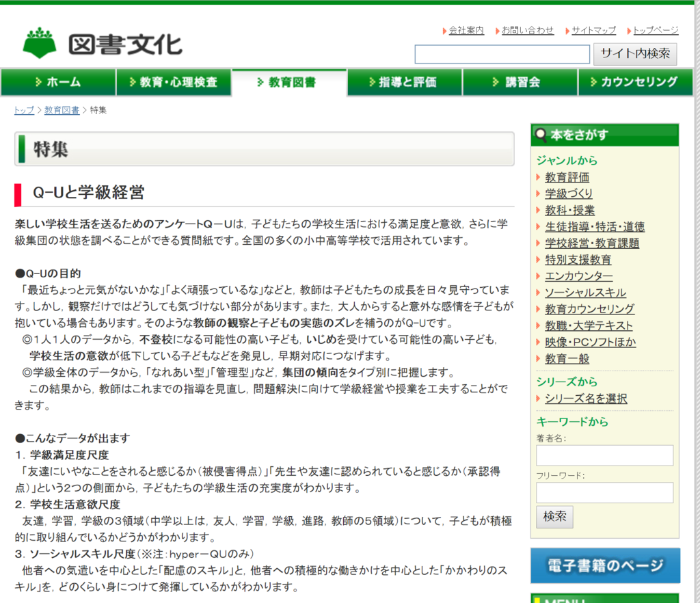Select the 教育・心理検査 navigation tab
Screen dimensions: 700x603
tap(174, 82)
